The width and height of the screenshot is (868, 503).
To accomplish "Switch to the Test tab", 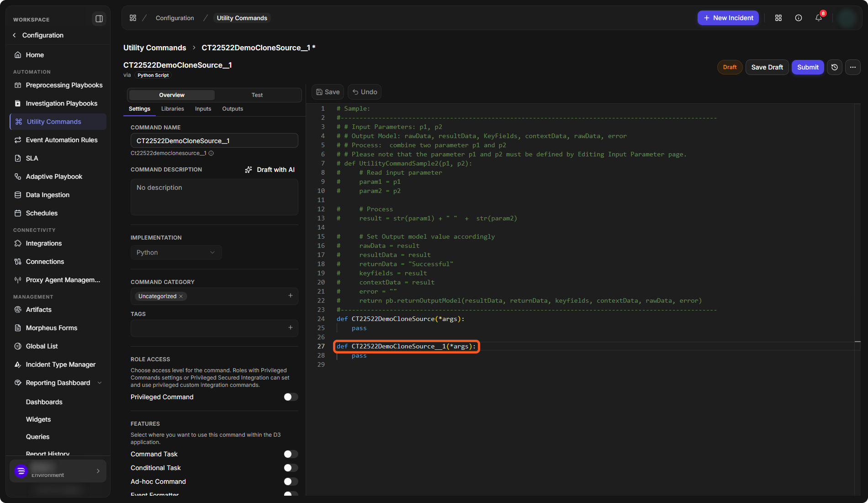I will point(257,95).
